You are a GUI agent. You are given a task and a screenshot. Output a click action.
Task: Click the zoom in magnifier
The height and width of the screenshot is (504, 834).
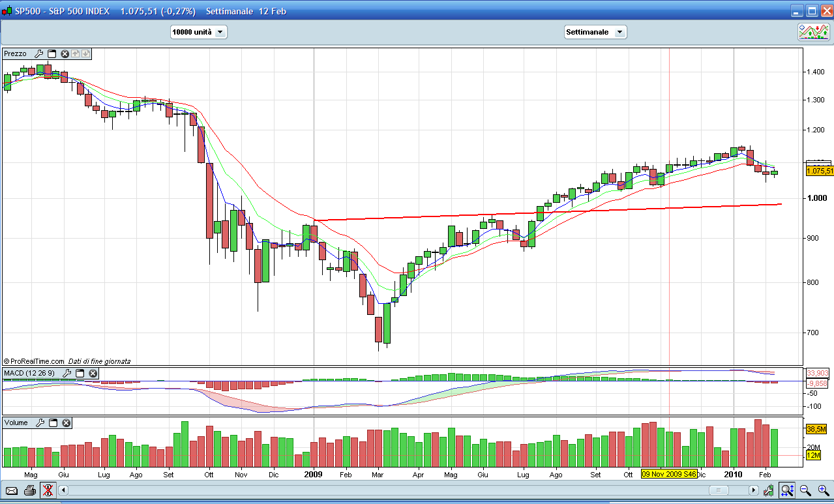pos(823,490)
